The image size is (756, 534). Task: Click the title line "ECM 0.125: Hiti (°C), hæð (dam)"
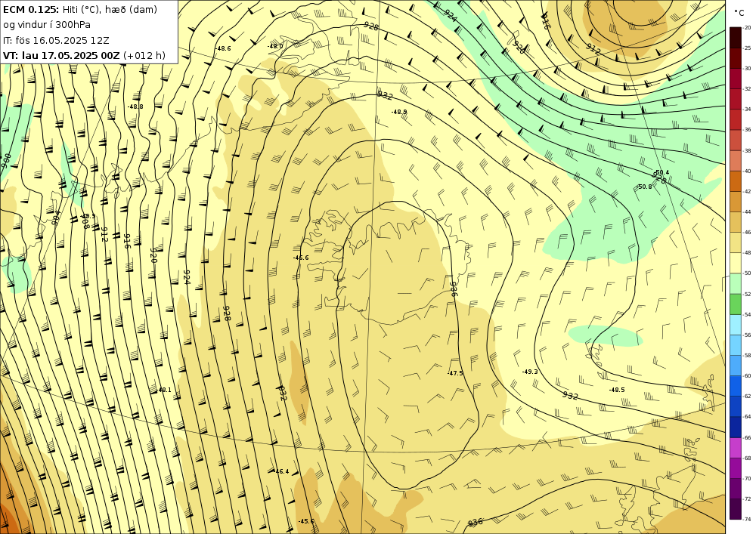80,10
